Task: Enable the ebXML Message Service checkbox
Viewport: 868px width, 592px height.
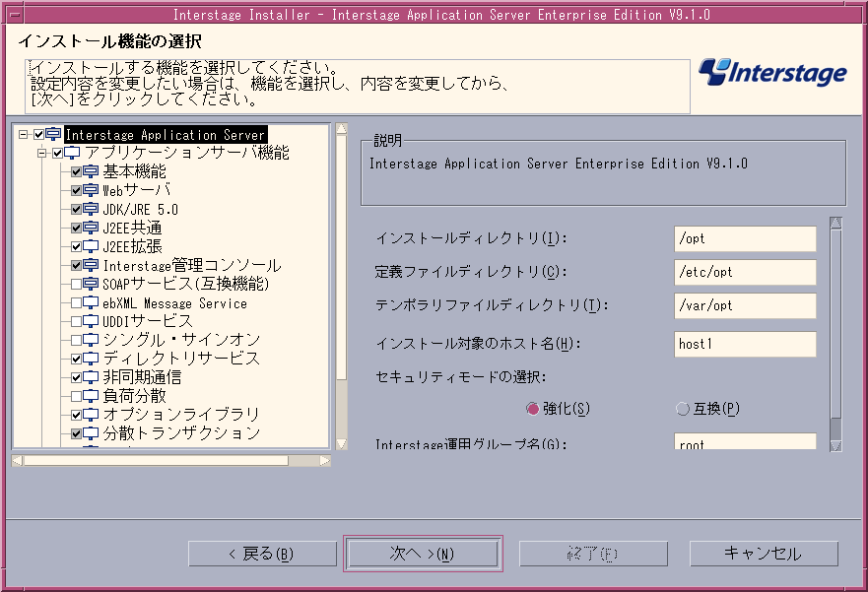Action: [77, 303]
